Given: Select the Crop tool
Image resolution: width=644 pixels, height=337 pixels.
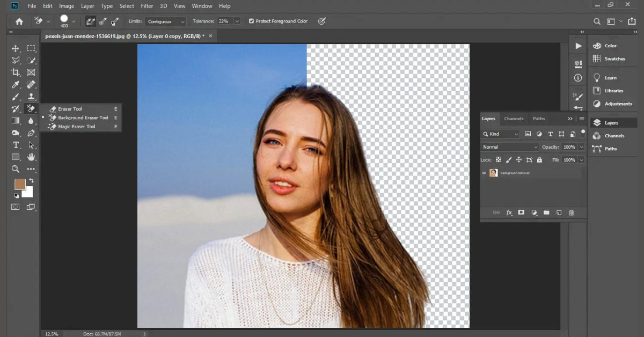Looking at the screenshot, I should pos(16,72).
